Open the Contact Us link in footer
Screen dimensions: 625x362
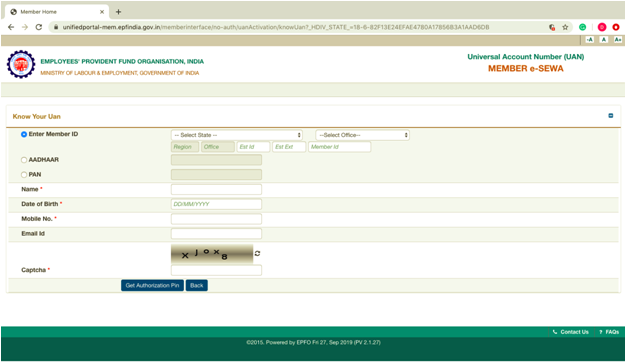570,332
